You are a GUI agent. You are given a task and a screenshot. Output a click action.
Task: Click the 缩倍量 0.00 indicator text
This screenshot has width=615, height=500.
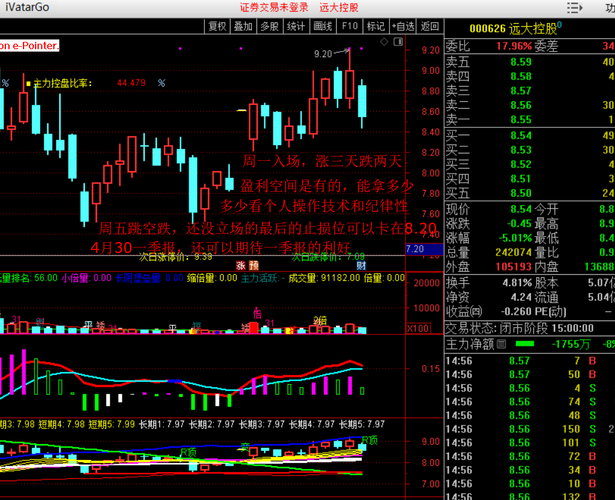[x=212, y=278]
